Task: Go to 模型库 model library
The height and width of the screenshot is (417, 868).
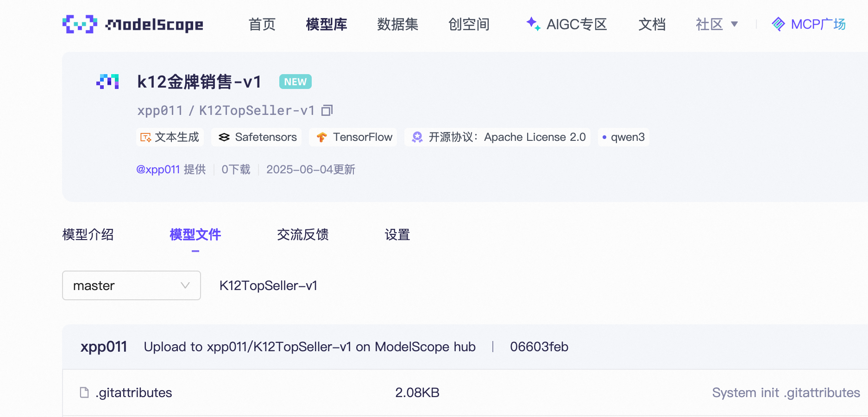Action: (x=327, y=24)
